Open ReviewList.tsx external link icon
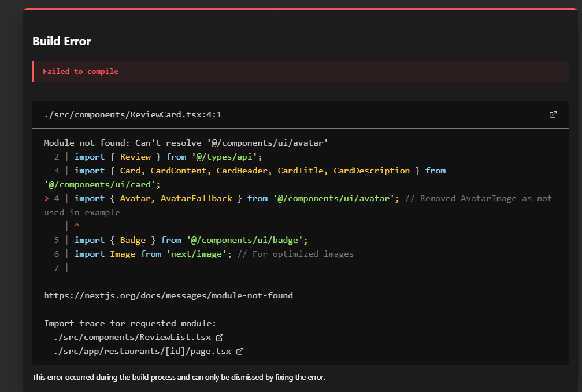Viewport: 582px width, 392px height. click(220, 338)
